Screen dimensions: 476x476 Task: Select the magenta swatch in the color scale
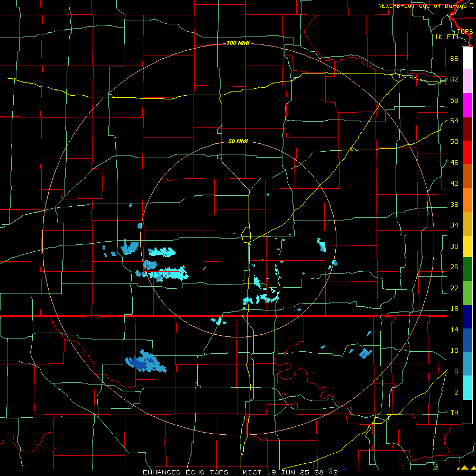[x=467, y=105]
